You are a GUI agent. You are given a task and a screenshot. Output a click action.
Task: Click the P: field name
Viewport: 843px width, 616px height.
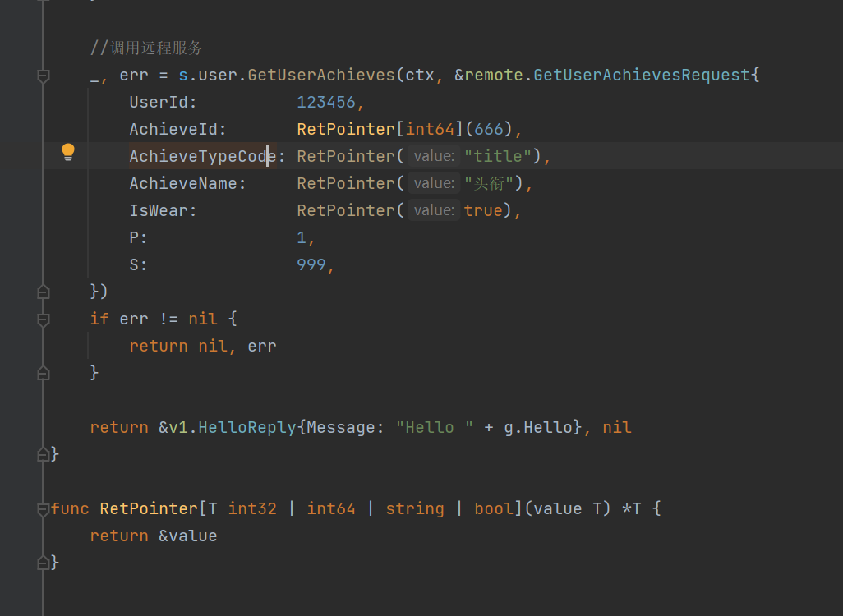[138, 237]
